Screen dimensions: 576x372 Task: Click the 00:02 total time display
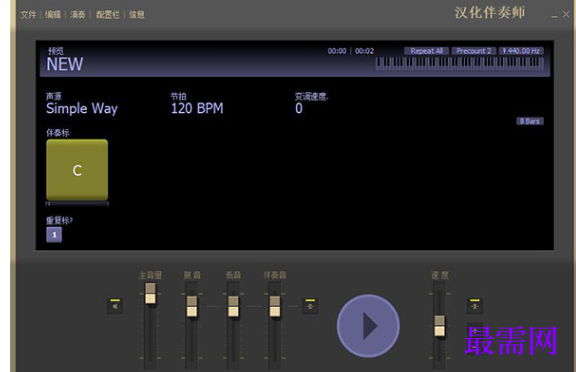pyautogui.click(x=364, y=51)
